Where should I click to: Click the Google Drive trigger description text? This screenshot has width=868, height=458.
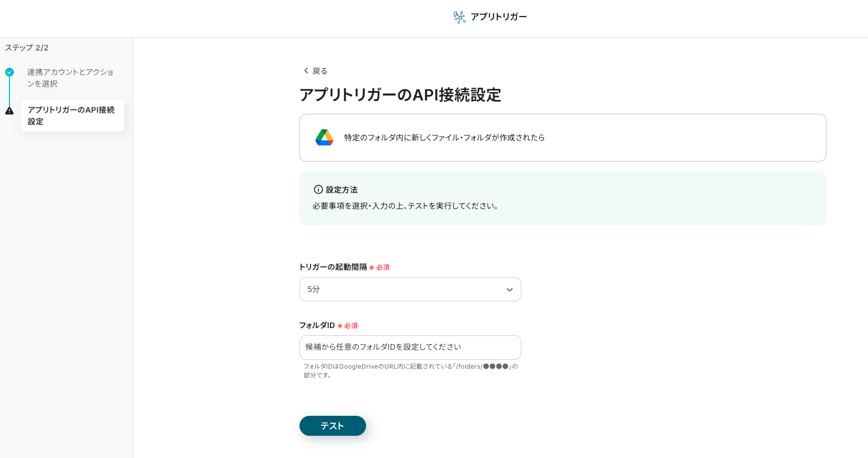(x=444, y=138)
